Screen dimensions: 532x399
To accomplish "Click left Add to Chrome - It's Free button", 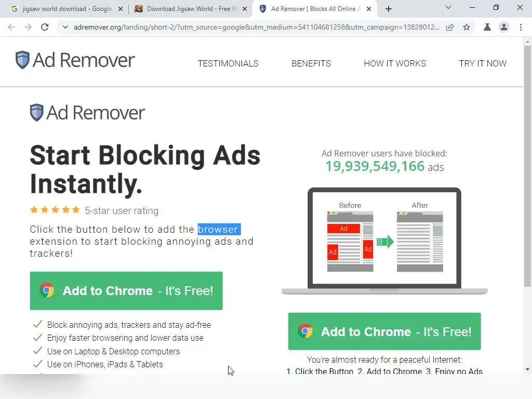I will pyautogui.click(x=126, y=291).
